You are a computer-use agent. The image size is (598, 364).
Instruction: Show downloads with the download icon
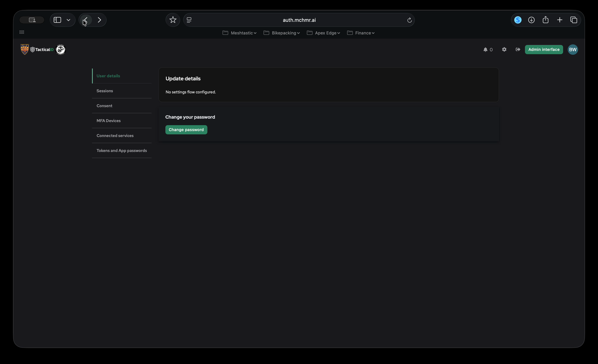pos(532,20)
